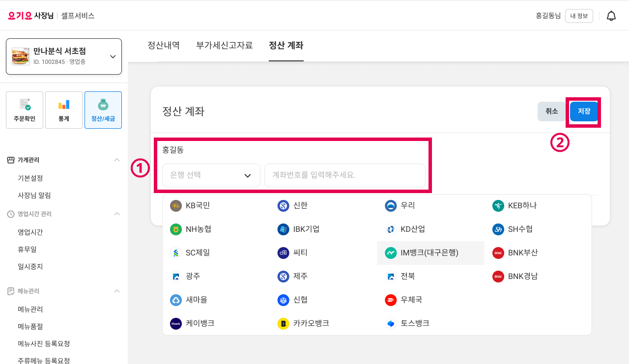Screen dimensions: 629x364
Task: Open 사장님 알림 in the sidebar
Action: pos(34,196)
